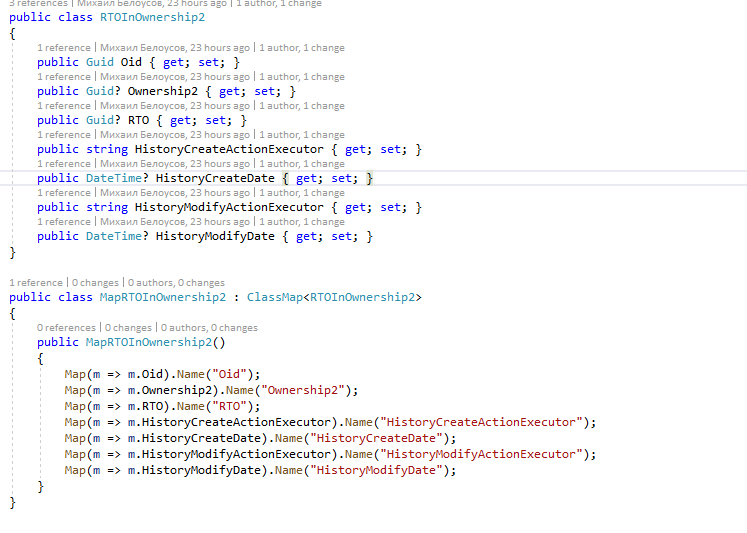Click RTOInOwnership2 generic argument inside ClassMap<>
The height and width of the screenshot is (533, 747).
click(x=363, y=298)
